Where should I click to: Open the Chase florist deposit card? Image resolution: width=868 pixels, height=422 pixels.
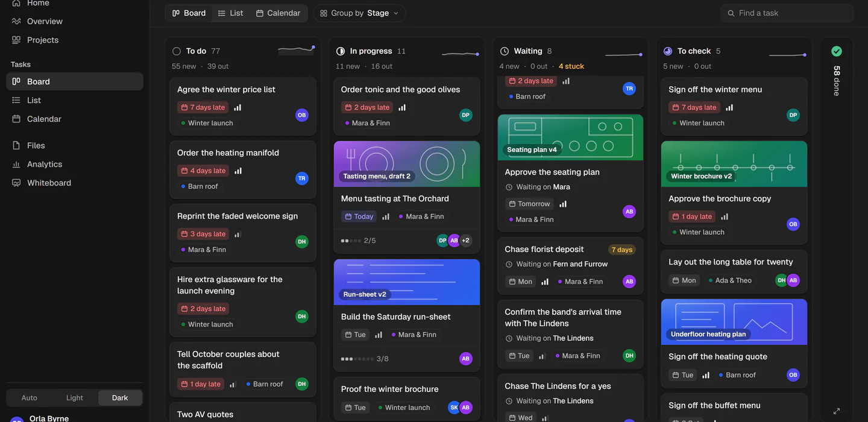point(570,266)
